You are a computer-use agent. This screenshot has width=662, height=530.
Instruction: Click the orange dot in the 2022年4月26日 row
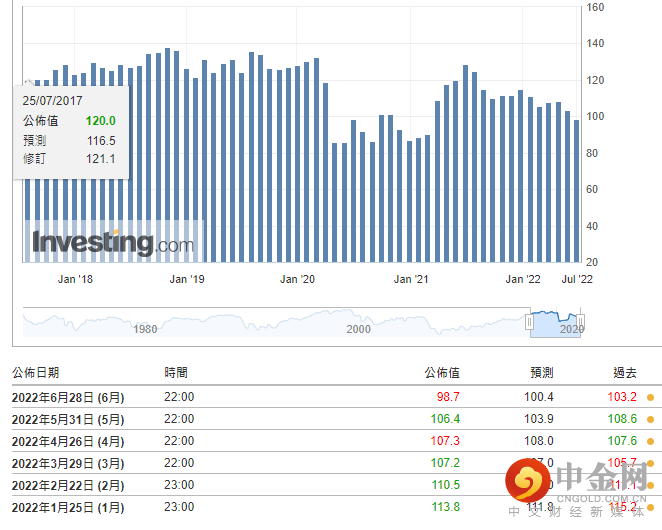651,441
